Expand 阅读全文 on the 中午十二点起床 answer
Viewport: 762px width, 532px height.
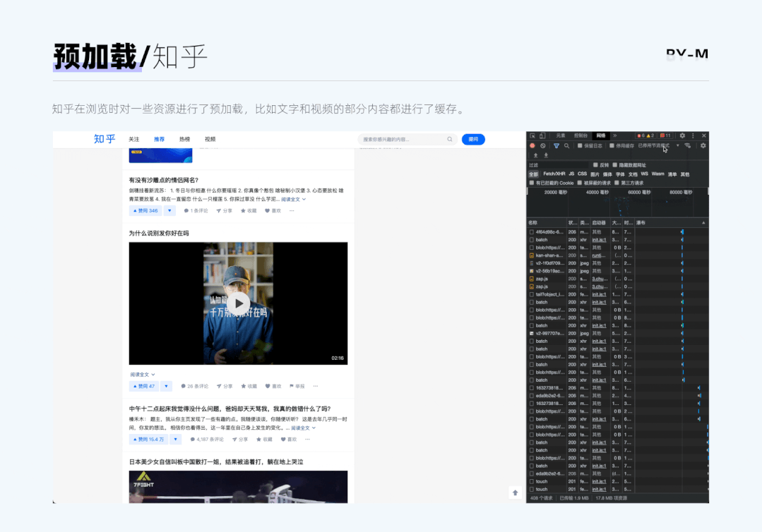point(303,428)
